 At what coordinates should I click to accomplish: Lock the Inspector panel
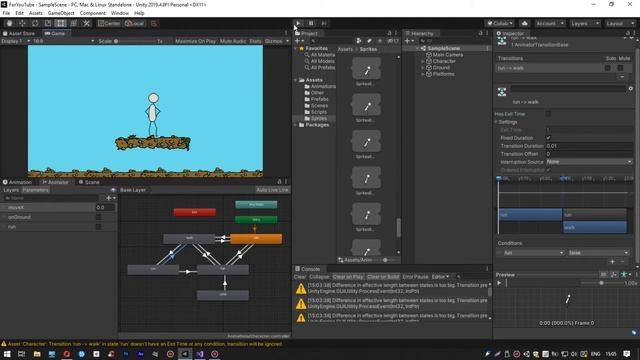tap(628, 33)
